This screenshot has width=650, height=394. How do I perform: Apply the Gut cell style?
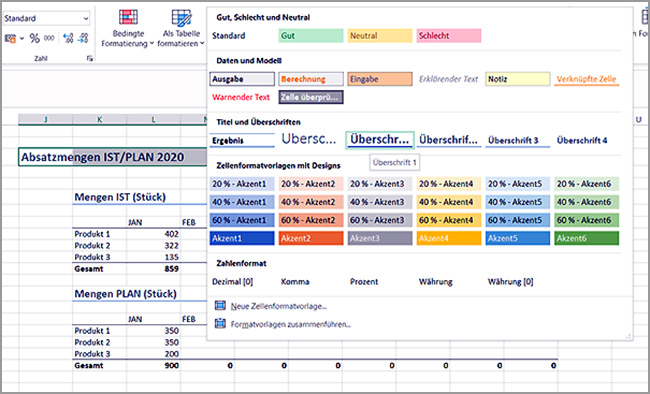click(x=311, y=36)
